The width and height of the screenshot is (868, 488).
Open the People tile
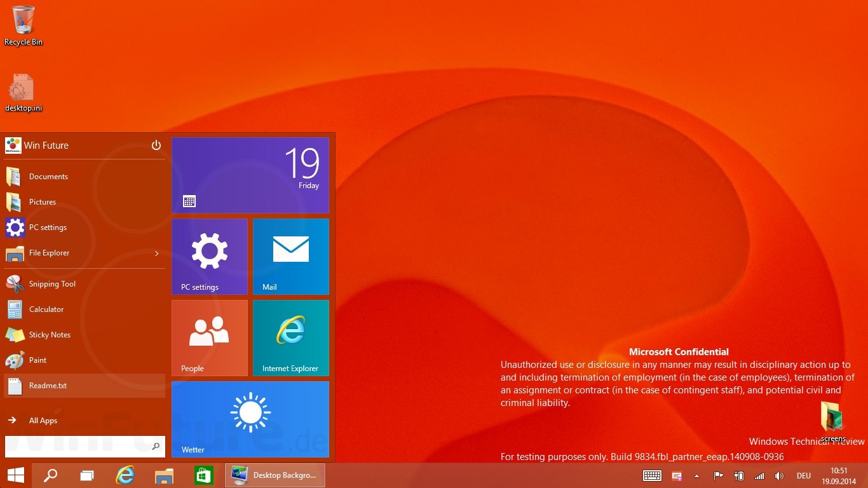210,338
